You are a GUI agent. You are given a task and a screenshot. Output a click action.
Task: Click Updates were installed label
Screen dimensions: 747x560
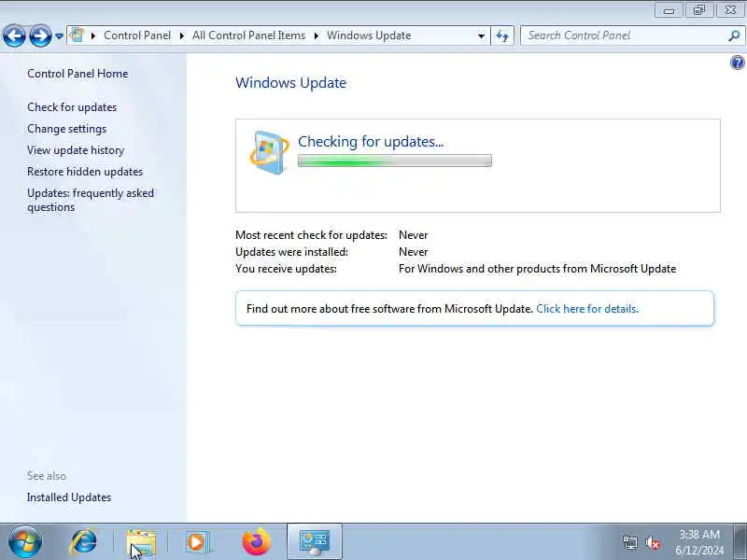(291, 252)
